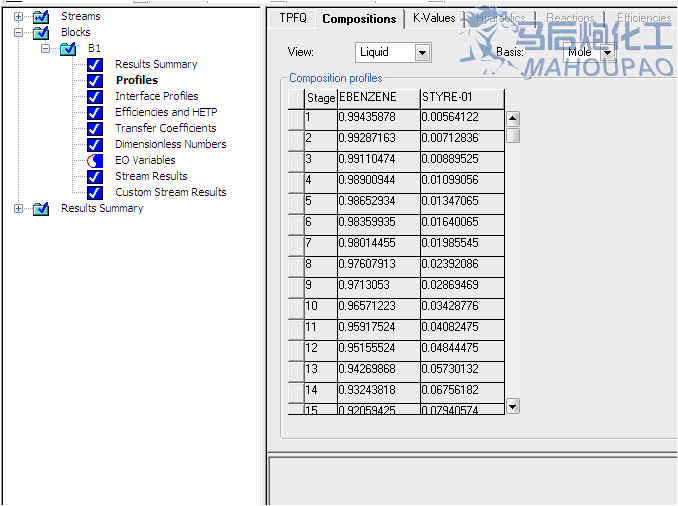This screenshot has width=678, height=506.
Task: Click the Streams folder icon
Action: point(41,16)
